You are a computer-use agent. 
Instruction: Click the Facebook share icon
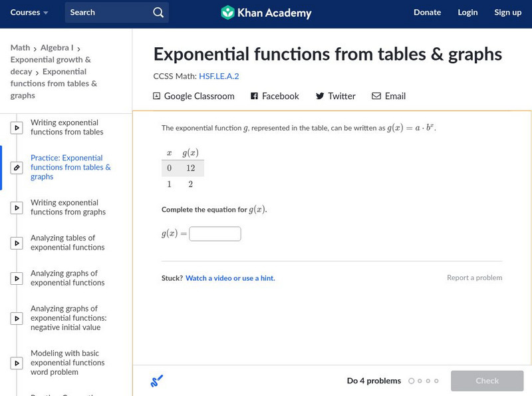click(254, 97)
